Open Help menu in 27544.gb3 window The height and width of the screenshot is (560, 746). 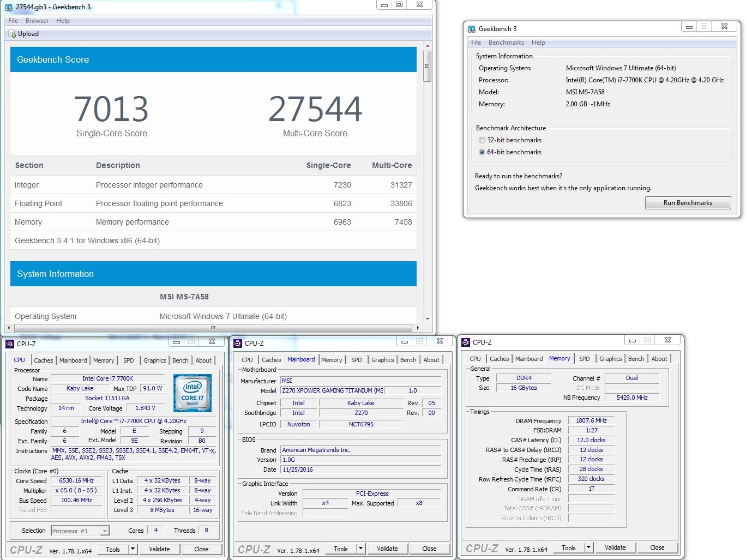(x=63, y=21)
